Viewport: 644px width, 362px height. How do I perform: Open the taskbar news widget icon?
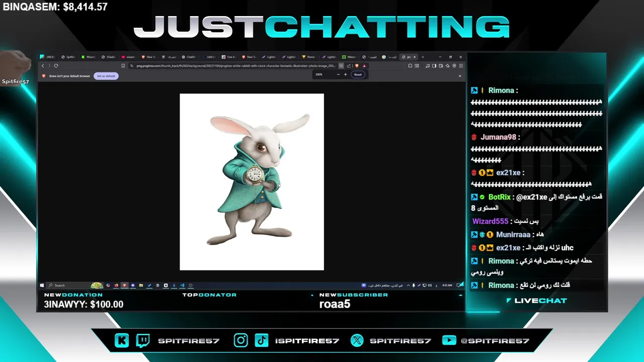[x=364, y=286]
